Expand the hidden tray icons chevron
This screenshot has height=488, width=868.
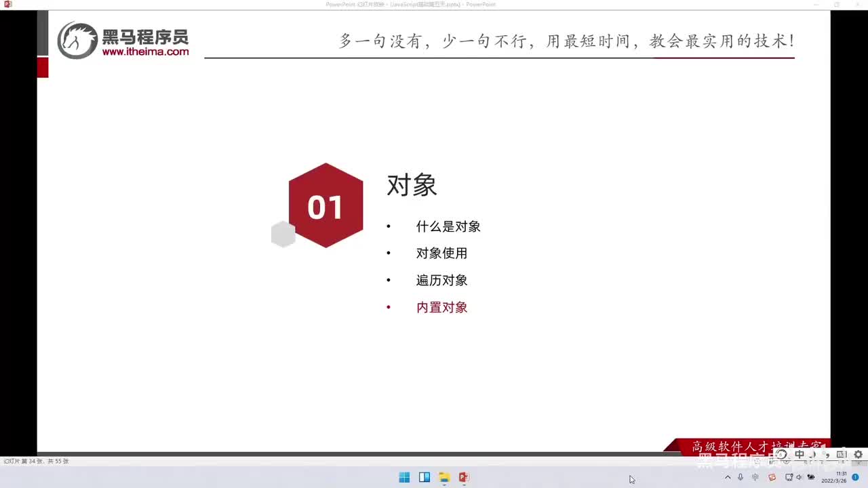[728, 477]
